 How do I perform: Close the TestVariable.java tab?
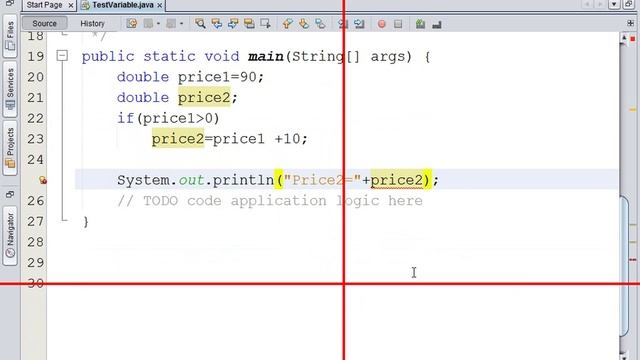click(160, 5)
